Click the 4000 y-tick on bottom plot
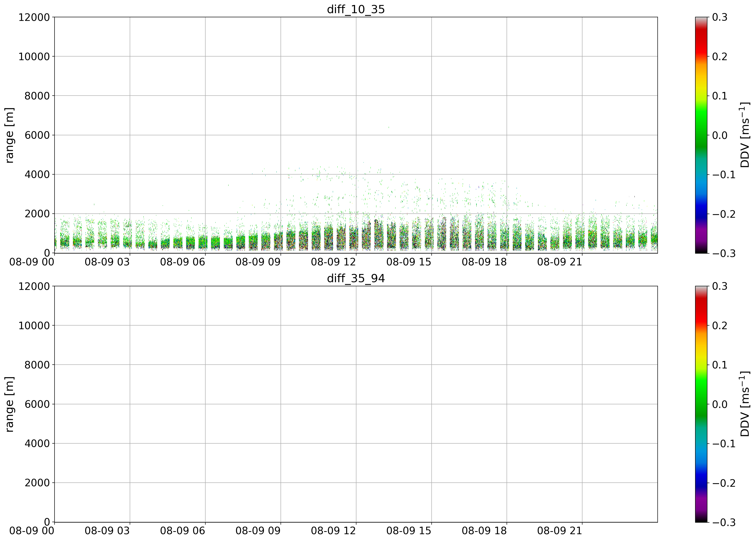756x541 pixels. click(x=37, y=443)
